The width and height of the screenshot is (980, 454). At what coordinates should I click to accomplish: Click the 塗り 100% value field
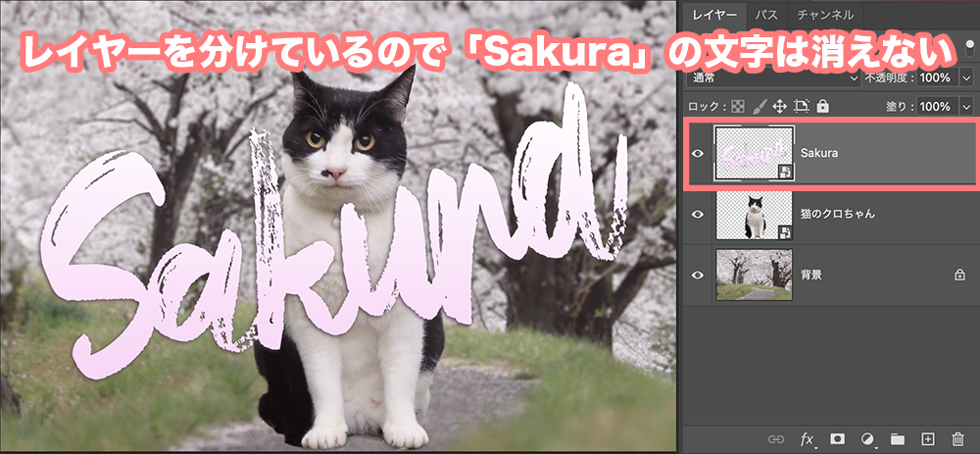point(938,106)
